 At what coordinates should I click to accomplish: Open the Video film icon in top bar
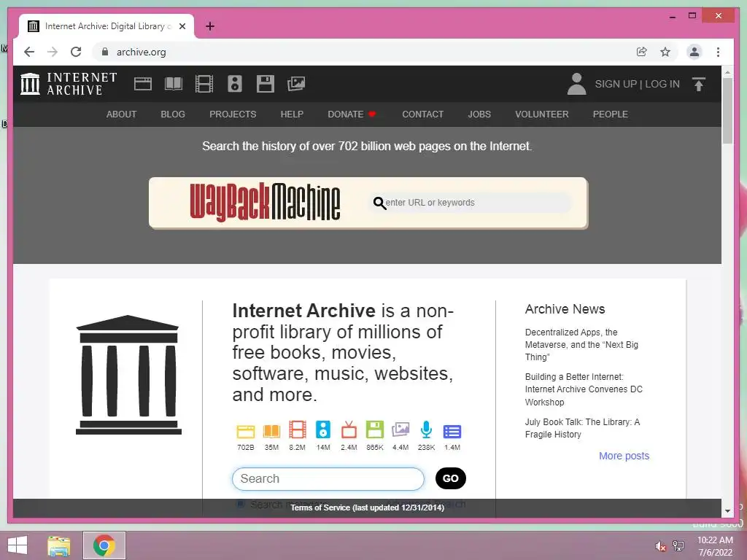(x=204, y=84)
